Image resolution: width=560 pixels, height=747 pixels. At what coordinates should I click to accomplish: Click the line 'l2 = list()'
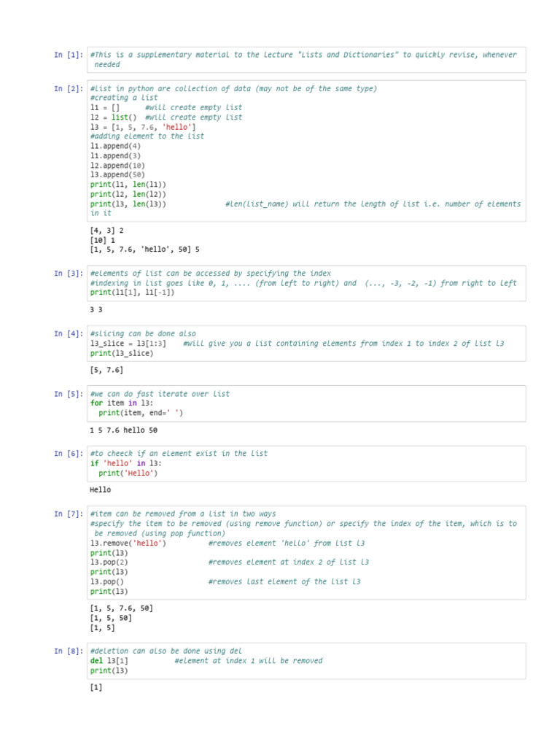(113, 117)
